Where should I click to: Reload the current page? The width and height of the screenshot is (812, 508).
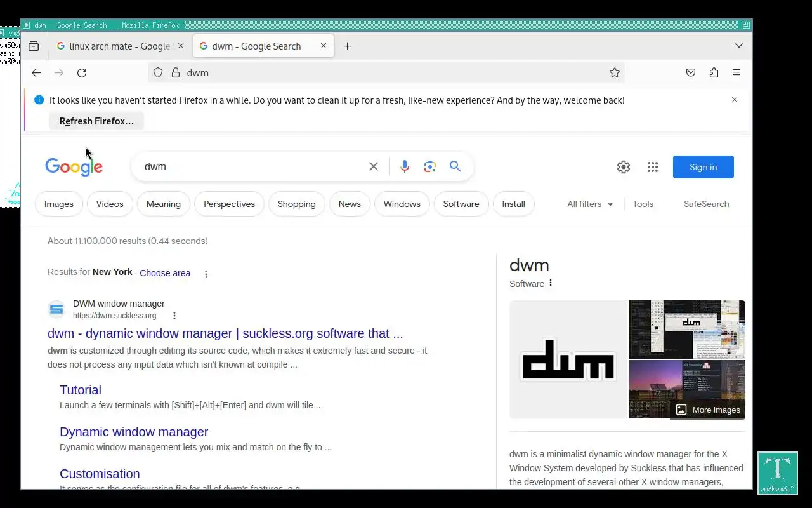[82, 72]
